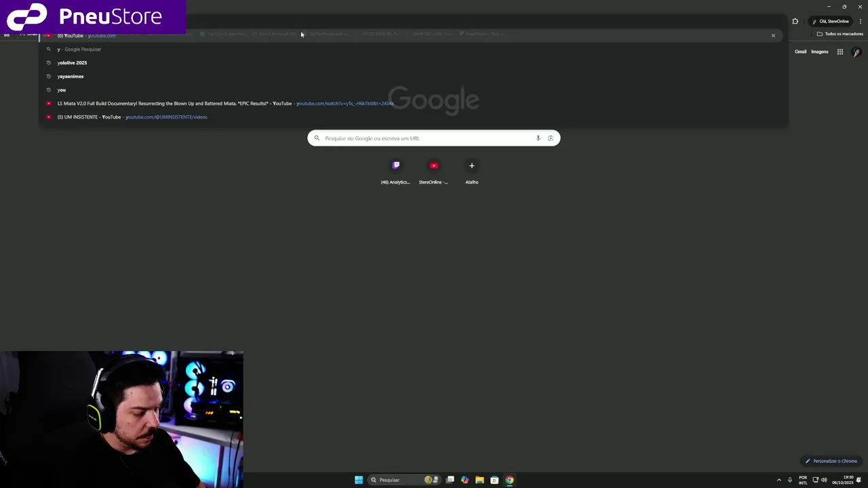Add a new shortcut with 'Atalho' plus
This screenshot has width=868, height=488.
(472, 171)
